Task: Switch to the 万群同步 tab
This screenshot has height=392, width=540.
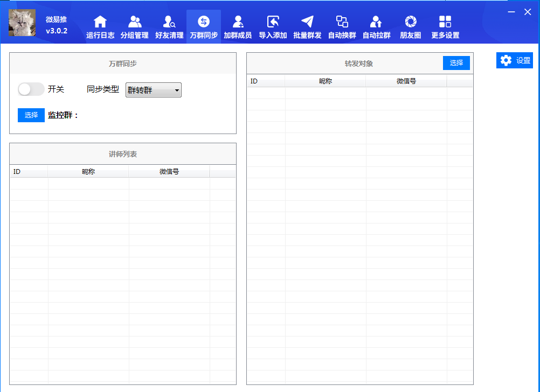Action: [x=204, y=25]
